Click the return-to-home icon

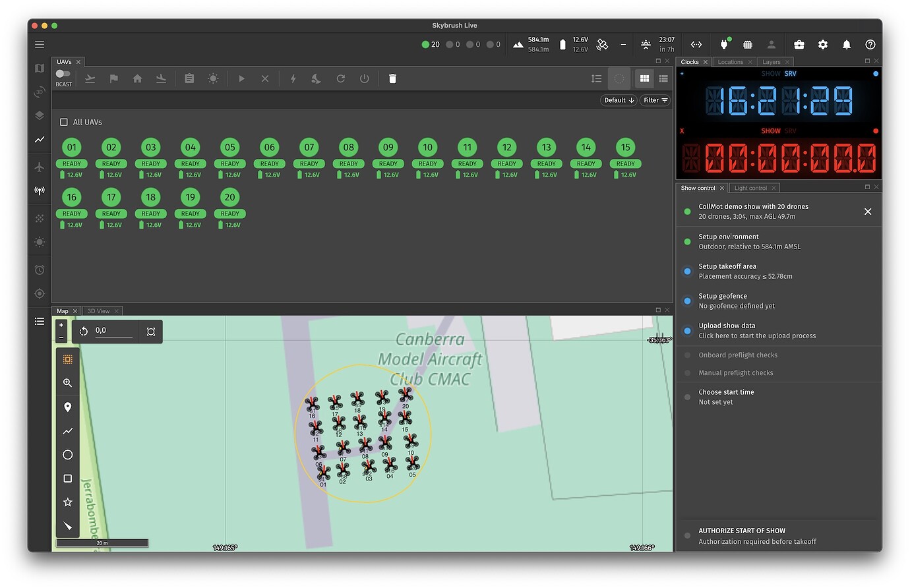137,78
